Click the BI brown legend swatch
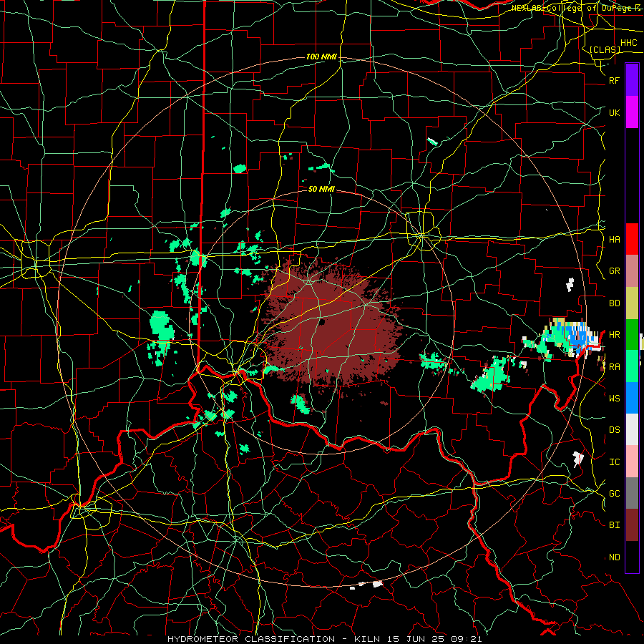 [x=632, y=525]
